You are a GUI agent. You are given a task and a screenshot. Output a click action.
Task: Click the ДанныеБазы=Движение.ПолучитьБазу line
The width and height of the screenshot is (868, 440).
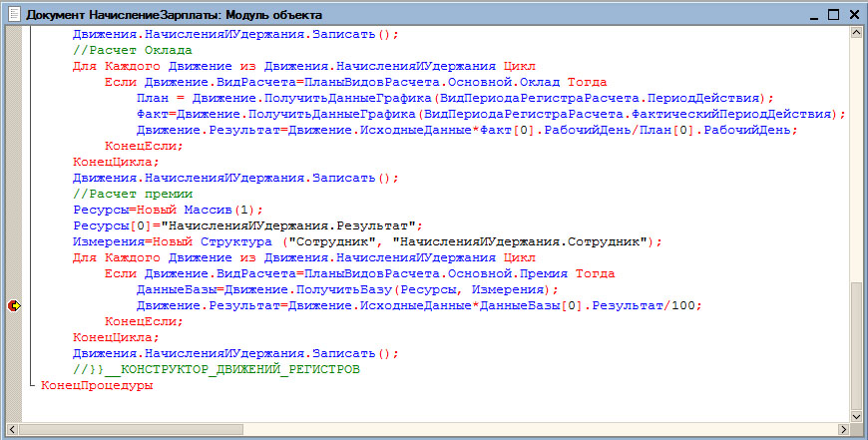pyautogui.click(x=347, y=290)
